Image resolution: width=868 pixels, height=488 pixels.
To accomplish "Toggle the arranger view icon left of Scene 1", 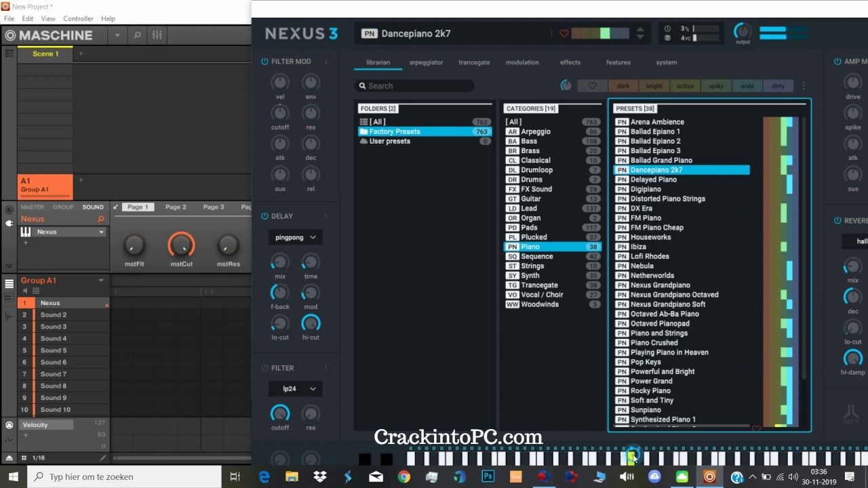I will pyautogui.click(x=9, y=54).
